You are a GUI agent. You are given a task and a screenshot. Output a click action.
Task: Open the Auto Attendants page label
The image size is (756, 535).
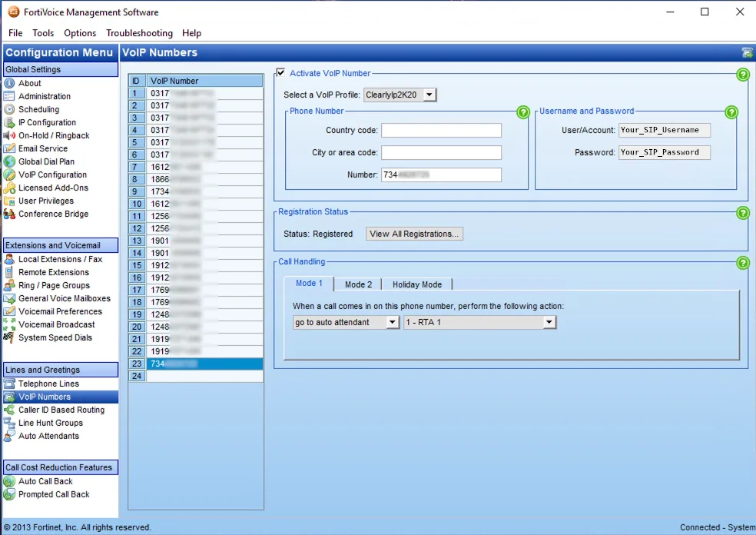(x=48, y=436)
